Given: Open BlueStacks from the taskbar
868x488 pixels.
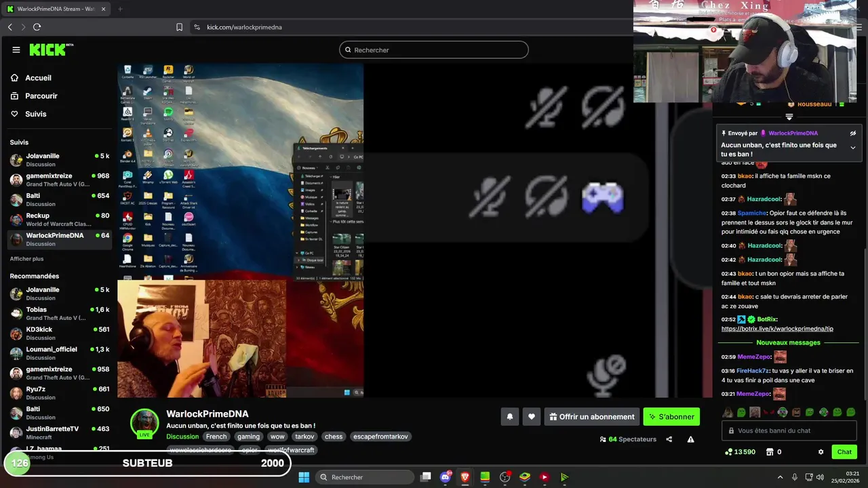Looking at the screenshot, I should (525, 477).
